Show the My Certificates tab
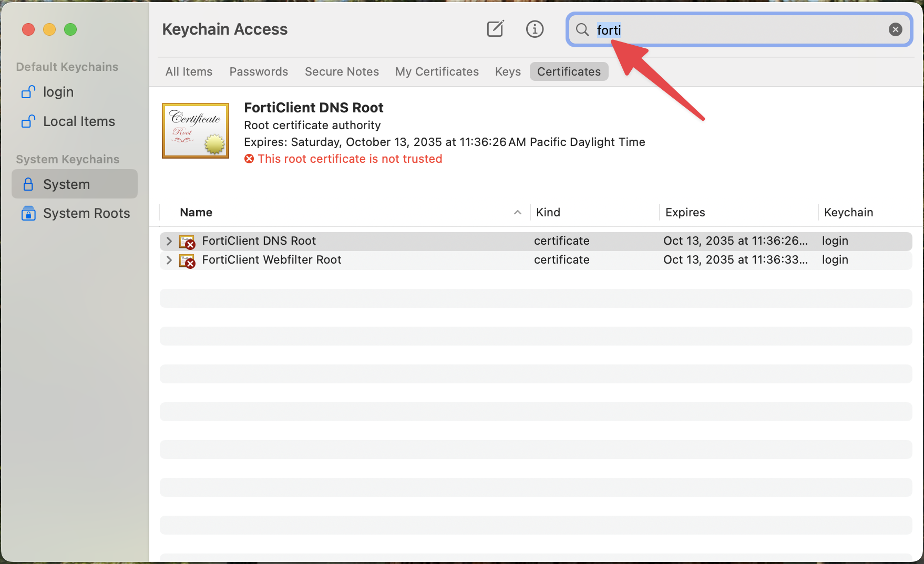 [x=437, y=72]
